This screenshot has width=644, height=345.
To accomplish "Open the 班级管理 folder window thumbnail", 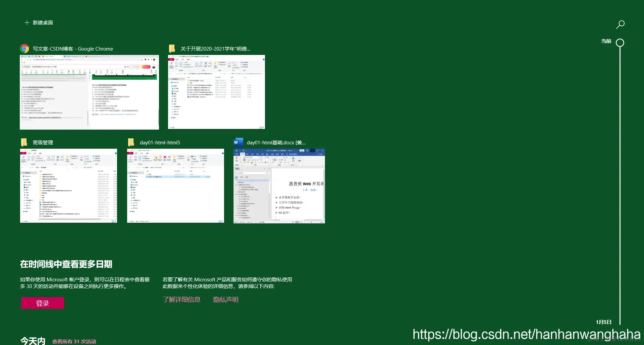I will 68,186.
